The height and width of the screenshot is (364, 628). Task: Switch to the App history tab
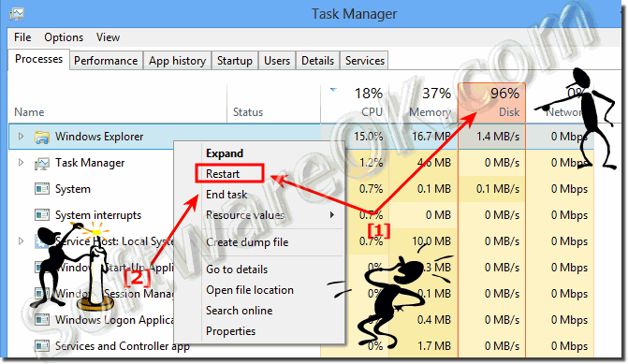(177, 61)
